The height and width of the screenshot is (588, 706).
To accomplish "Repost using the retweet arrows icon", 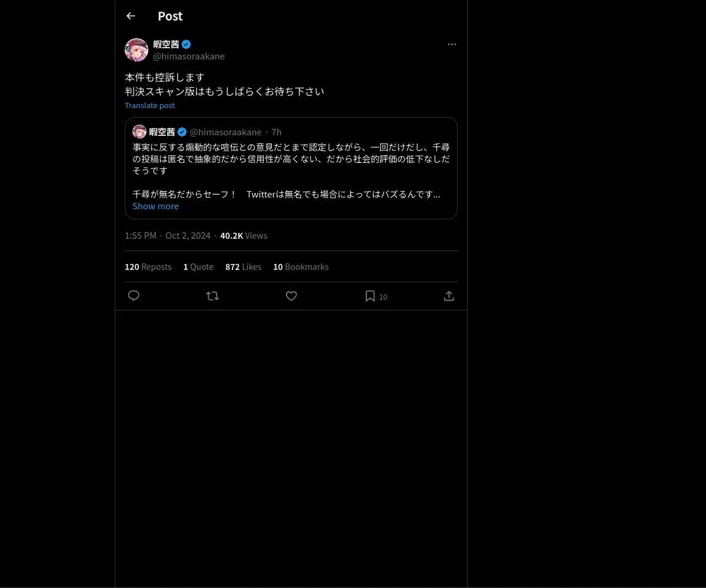I will 212,296.
